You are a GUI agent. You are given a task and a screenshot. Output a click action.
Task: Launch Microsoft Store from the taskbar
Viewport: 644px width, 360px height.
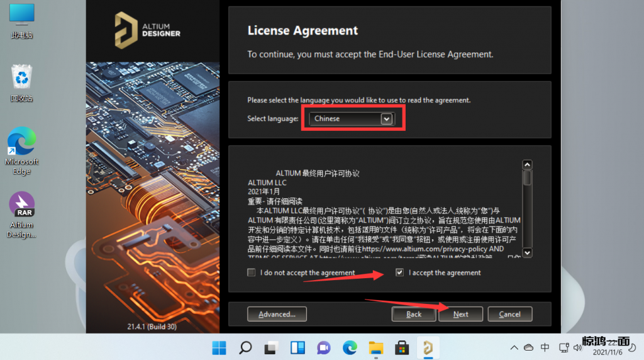pos(402,347)
